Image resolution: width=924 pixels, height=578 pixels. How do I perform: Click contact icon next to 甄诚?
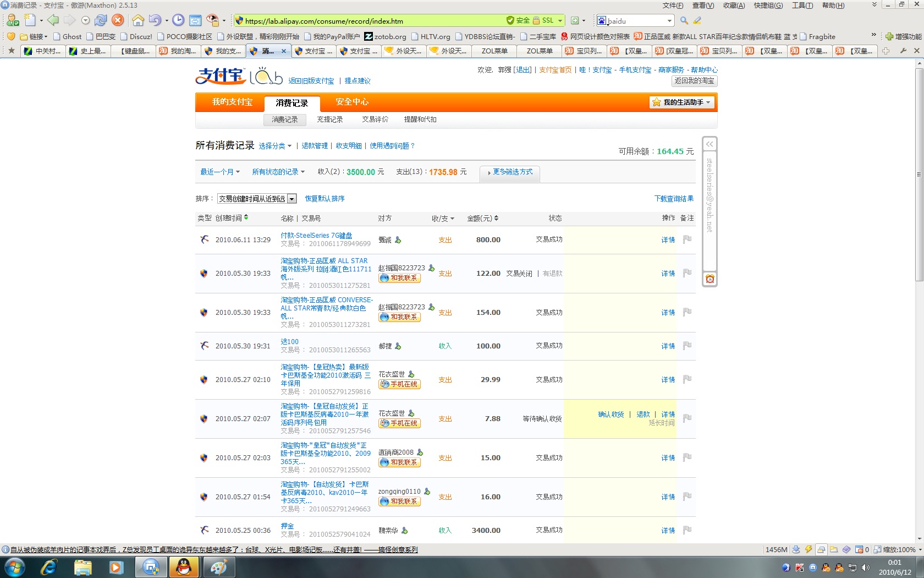point(398,240)
